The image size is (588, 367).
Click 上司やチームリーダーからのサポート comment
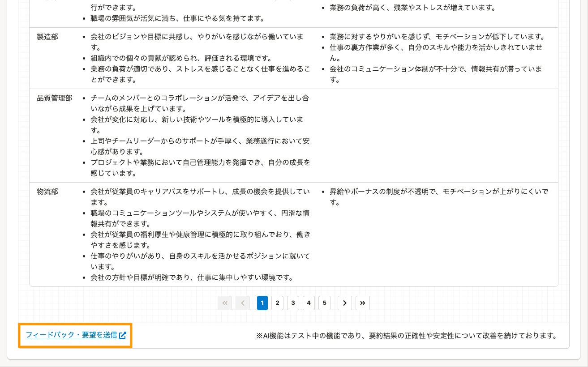[200, 146]
